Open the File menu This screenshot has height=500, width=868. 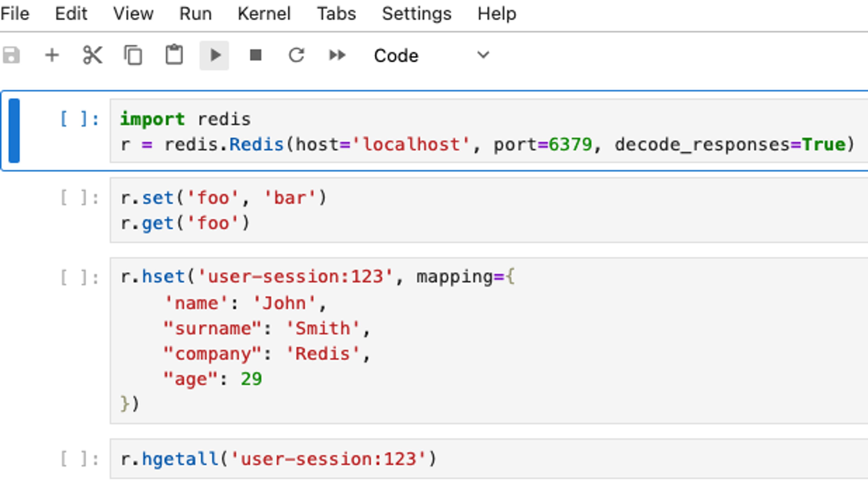click(x=15, y=14)
